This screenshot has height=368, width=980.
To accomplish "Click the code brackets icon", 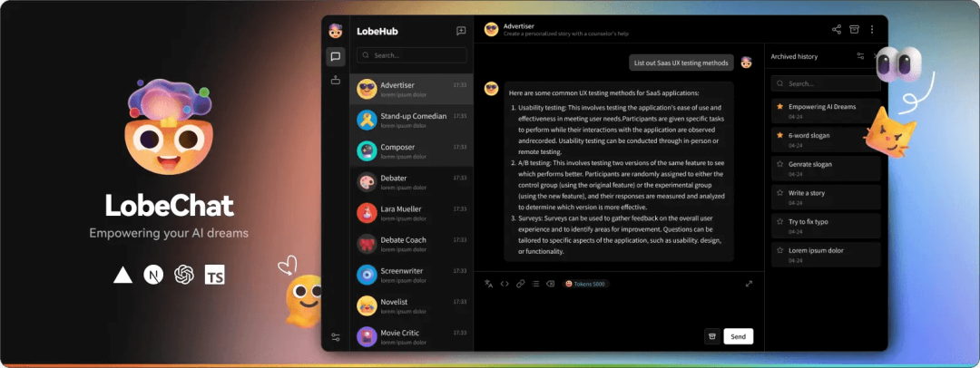I will click(x=505, y=284).
